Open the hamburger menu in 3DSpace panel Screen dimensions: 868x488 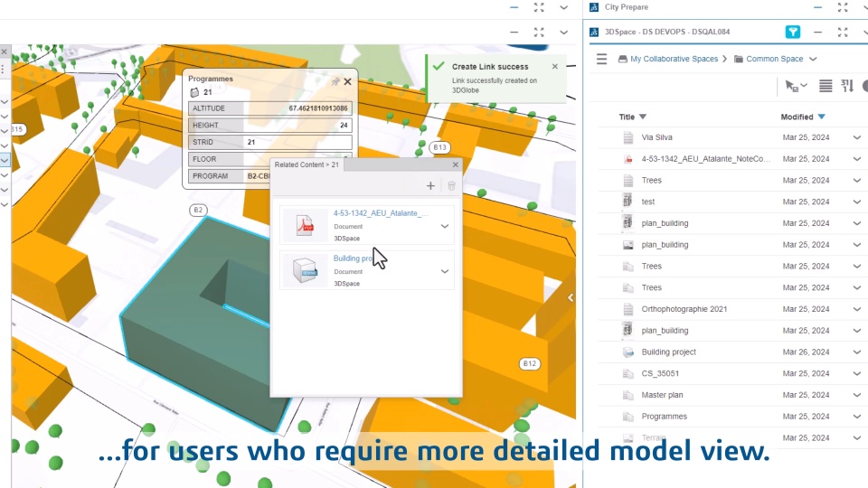(602, 59)
